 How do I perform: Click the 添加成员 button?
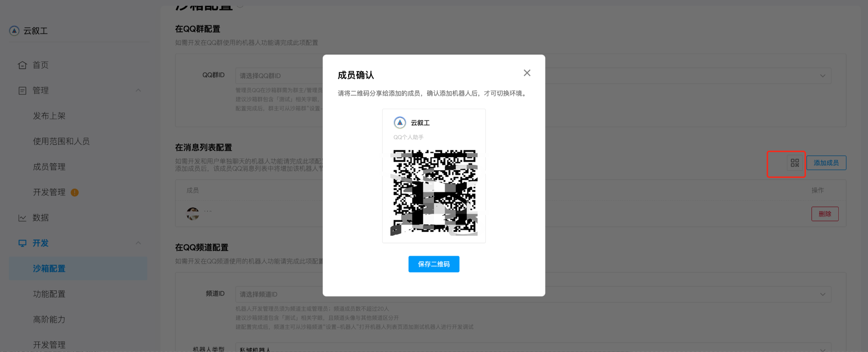click(x=826, y=163)
